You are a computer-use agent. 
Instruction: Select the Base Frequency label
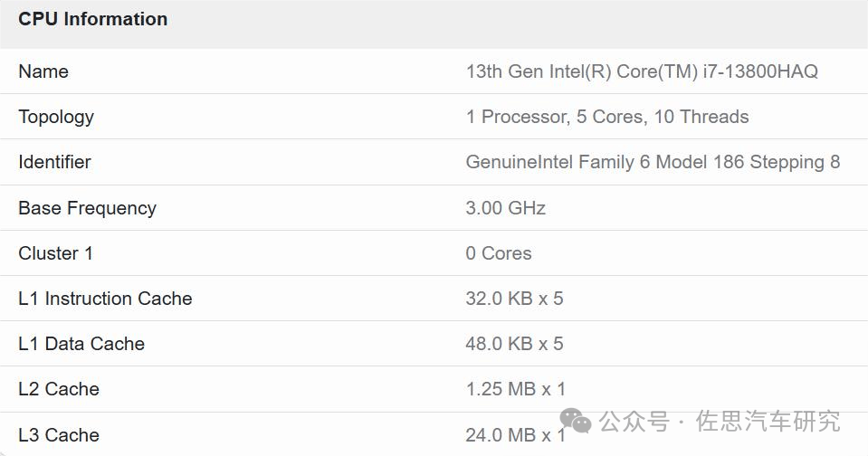pyautogui.click(x=87, y=208)
